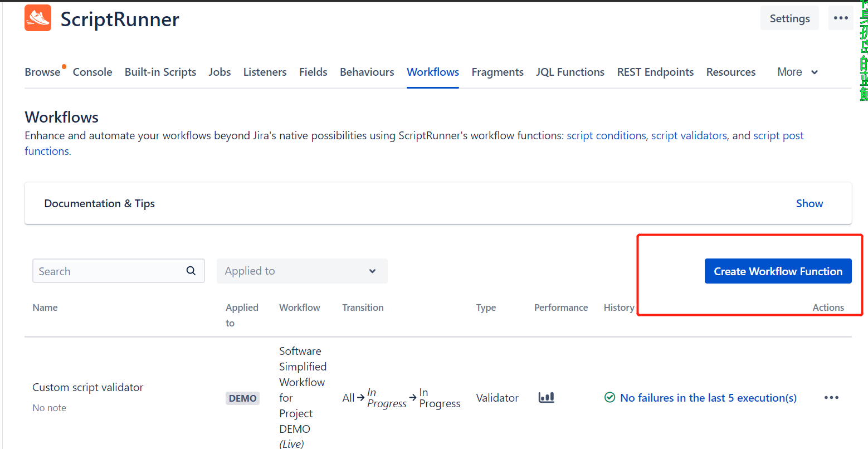868x449 pixels.
Task: Click the Workflow column header
Action: pos(300,308)
